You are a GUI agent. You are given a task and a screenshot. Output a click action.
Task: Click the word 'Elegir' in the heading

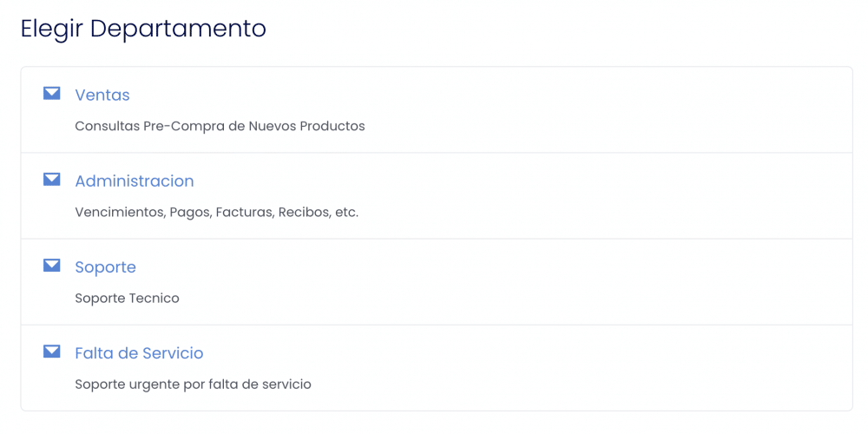[53, 30]
